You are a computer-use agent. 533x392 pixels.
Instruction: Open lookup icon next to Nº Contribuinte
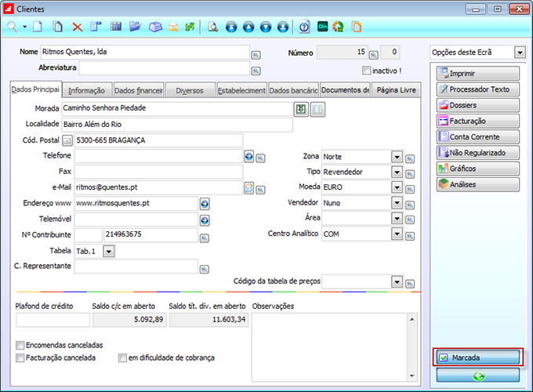pos(204,238)
